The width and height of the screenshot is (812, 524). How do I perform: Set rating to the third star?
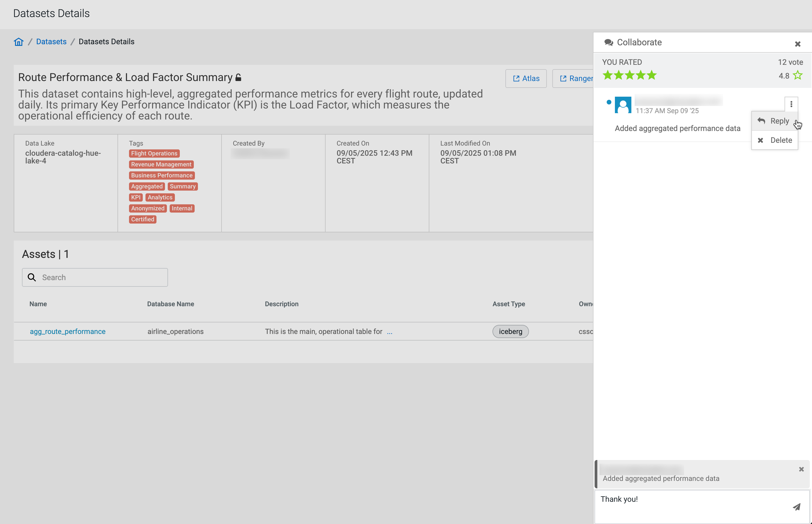tap(629, 75)
